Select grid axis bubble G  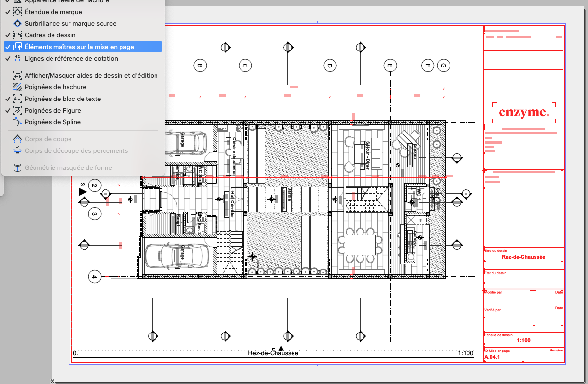tap(443, 66)
